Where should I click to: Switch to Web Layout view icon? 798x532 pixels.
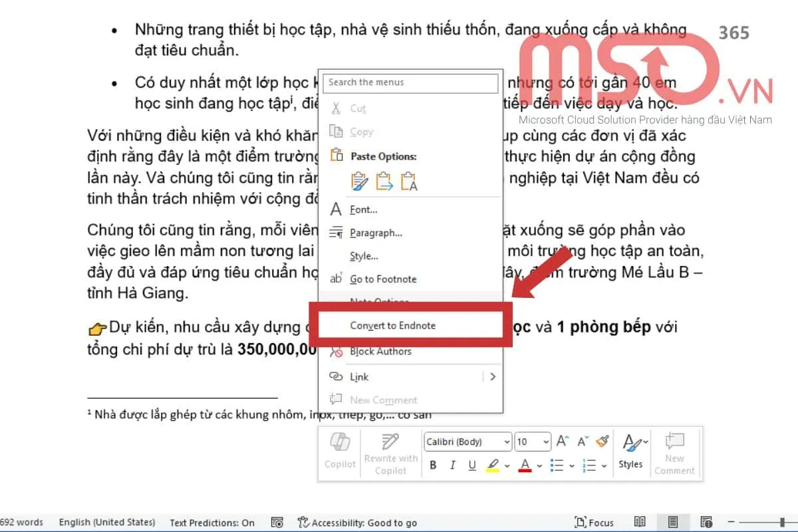click(706, 522)
